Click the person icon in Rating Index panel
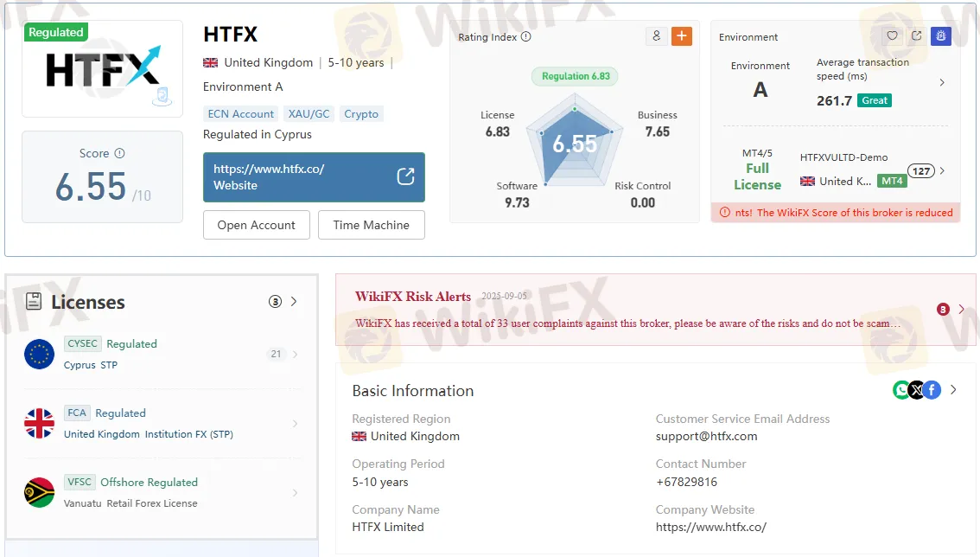 [x=656, y=36]
